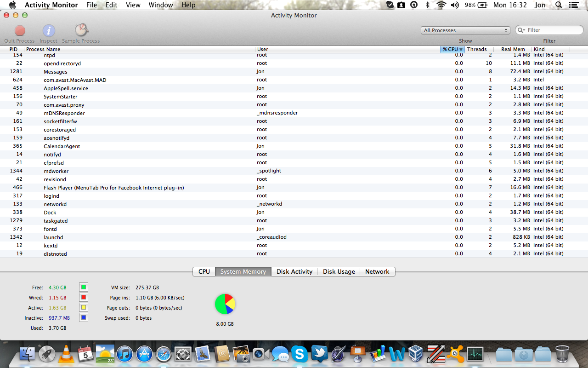588x368 pixels.
Task: Open the Apple menu
Action: click(x=12, y=5)
